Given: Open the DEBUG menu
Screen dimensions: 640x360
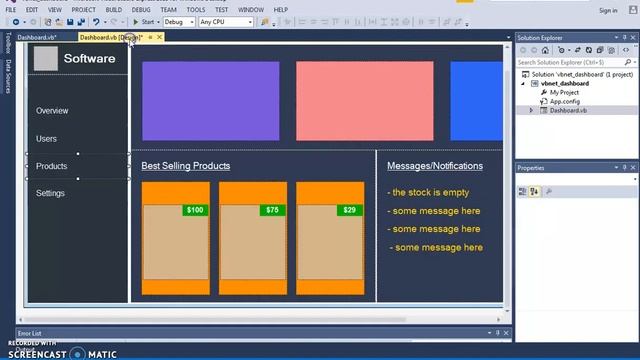Looking at the screenshot, I should click(141, 9).
